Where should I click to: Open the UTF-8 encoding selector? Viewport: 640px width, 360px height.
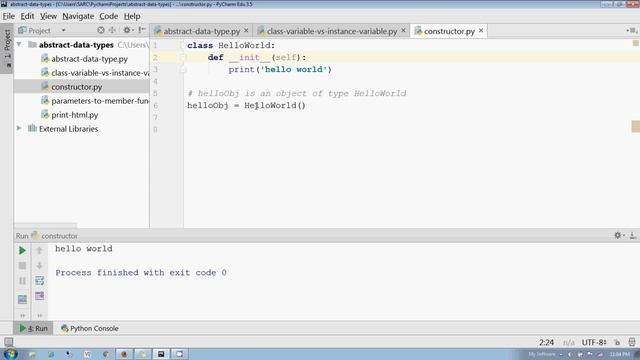click(x=593, y=342)
